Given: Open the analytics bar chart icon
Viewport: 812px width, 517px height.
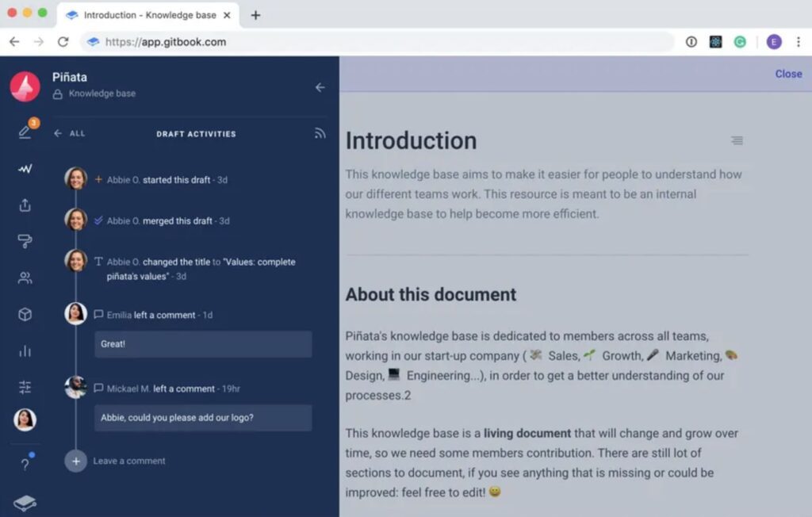Looking at the screenshot, I should (25, 351).
